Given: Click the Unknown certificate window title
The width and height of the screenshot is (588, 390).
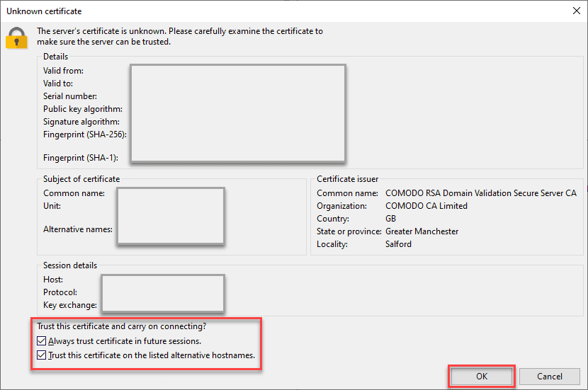Looking at the screenshot, I should pyautogui.click(x=44, y=11).
